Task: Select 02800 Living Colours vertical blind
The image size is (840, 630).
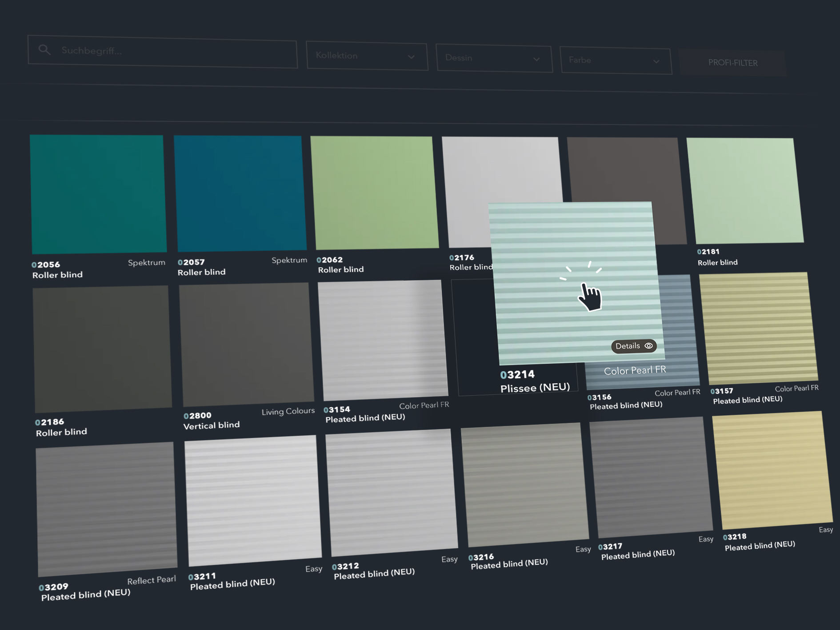Action: 246,344
